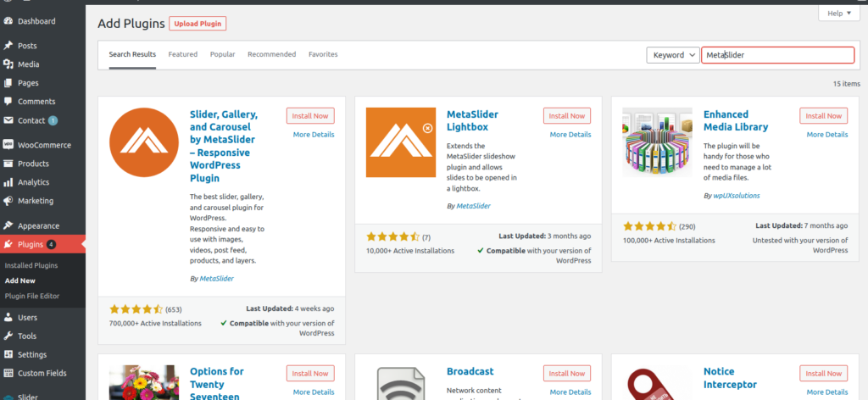
Task: Switch to the Popular tab
Action: (x=222, y=54)
